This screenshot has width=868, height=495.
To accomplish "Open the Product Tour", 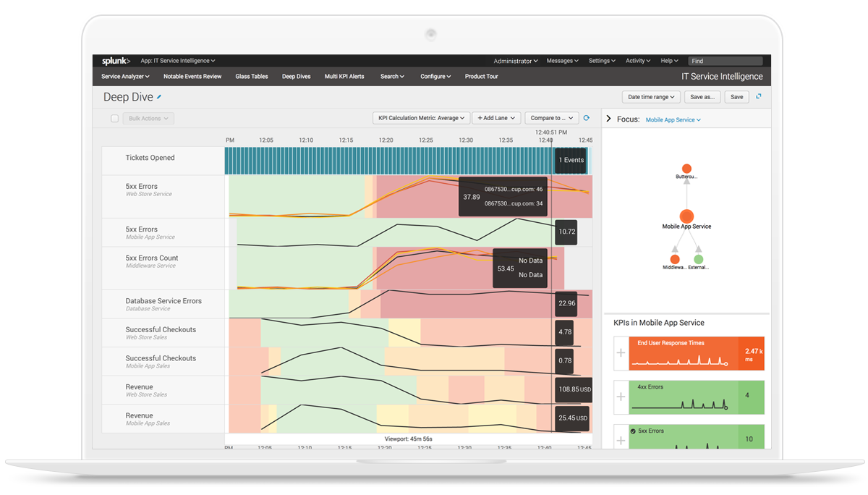I will [482, 76].
